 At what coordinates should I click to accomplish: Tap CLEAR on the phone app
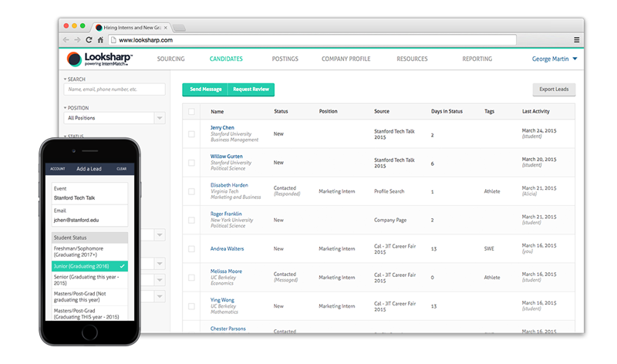pos(122,169)
